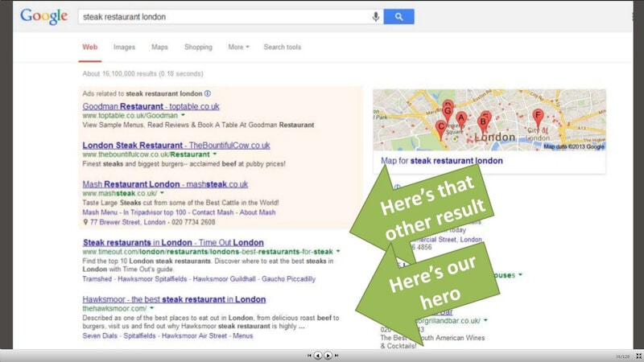The height and width of the screenshot is (362, 644).
Task: Click map marker G
Action: [448, 113]
